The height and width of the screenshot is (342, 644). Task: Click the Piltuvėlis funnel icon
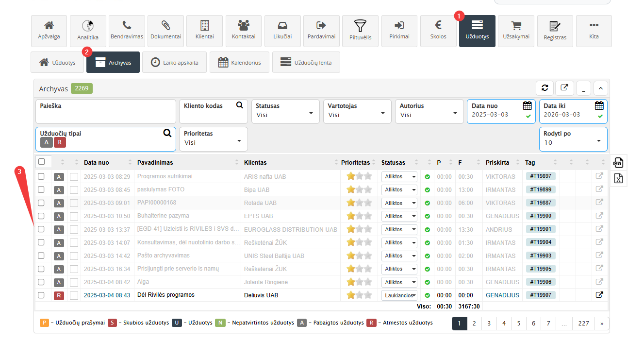click(360, 26)
